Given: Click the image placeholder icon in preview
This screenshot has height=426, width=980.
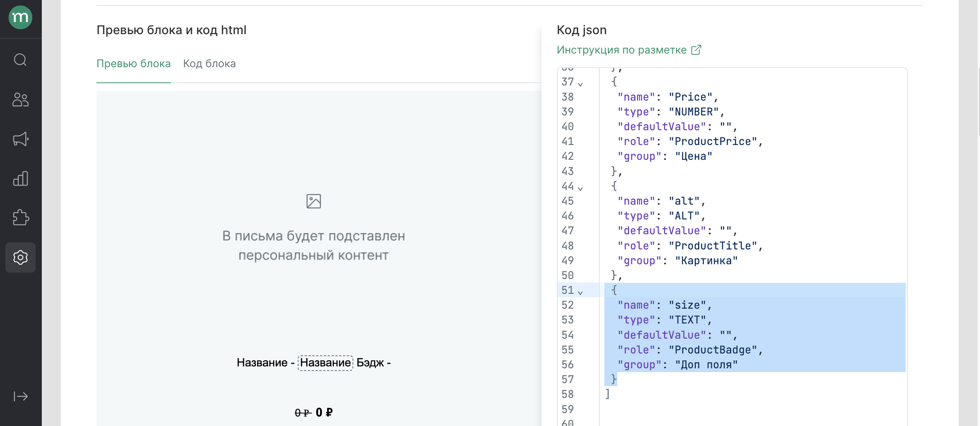Looking at the screenshot, I should 314,201.
